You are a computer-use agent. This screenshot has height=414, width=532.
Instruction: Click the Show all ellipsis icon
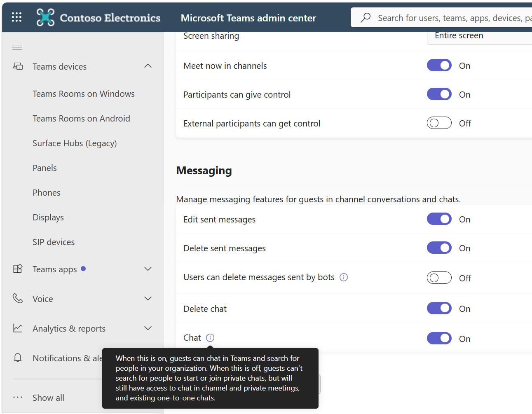[18, 398]
